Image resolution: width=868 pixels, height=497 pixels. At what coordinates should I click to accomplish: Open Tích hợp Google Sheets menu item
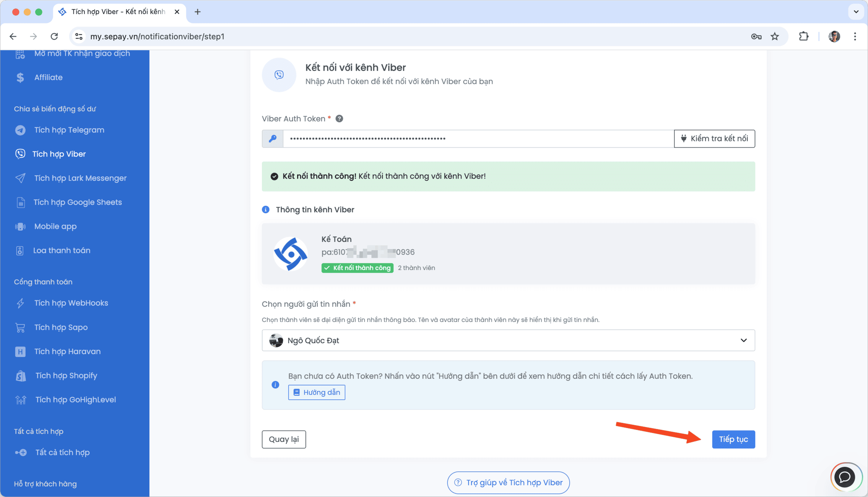pos(78,202)
